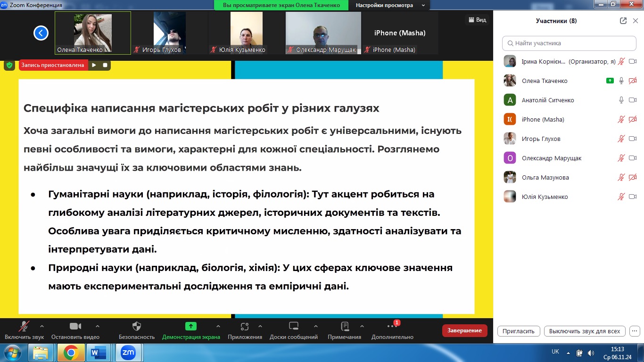Open participants panel three-dots menu
The height and width of the screenshot is (362, 644).
635,331
